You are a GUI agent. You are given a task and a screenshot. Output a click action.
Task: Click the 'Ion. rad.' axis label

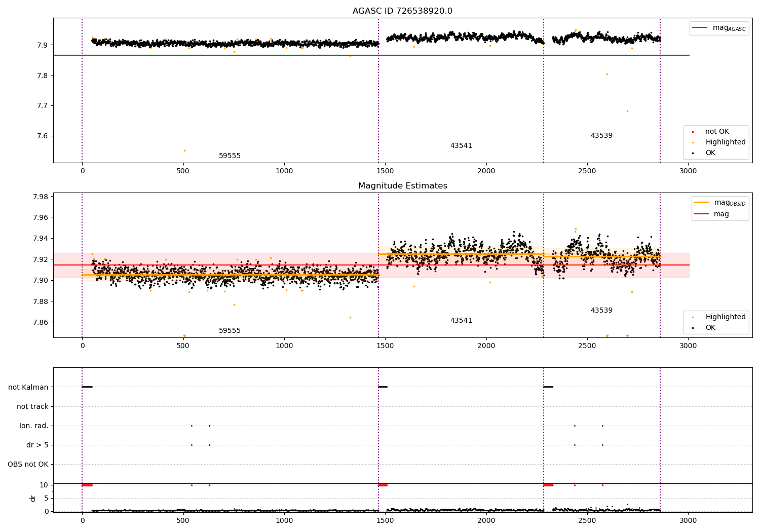click(x=34, y=426)
